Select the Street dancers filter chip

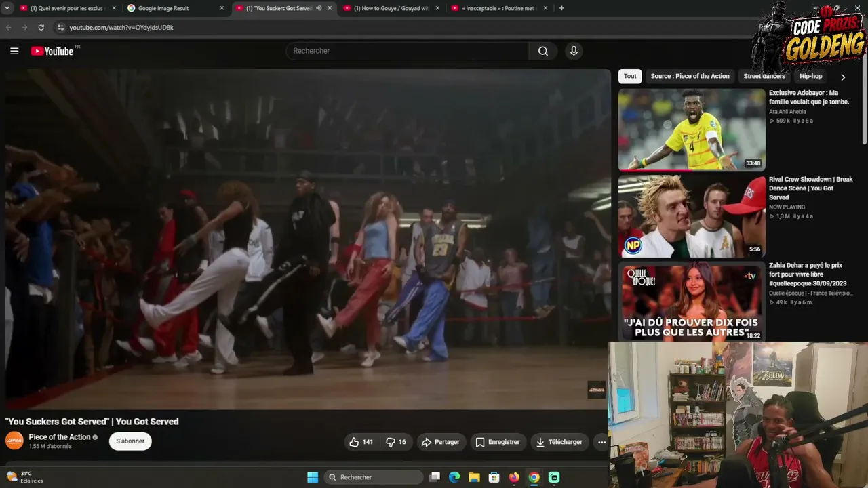764,77
